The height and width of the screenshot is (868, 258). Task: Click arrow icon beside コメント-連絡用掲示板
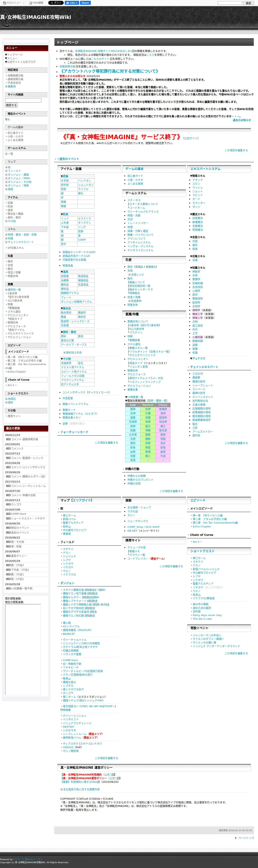tap(8, 439)
